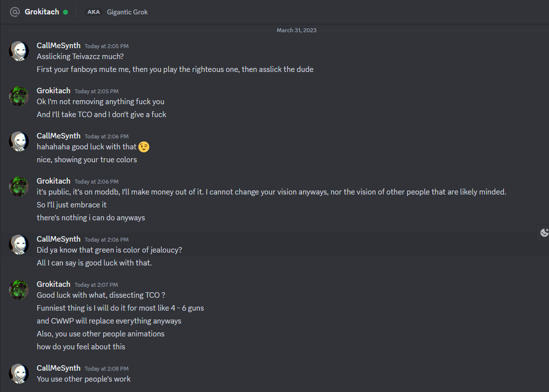The width and height of the screenshot is (549, 392).
Task: Click Grokitach username on the 2:06 PM message
Action: (54, 181)
